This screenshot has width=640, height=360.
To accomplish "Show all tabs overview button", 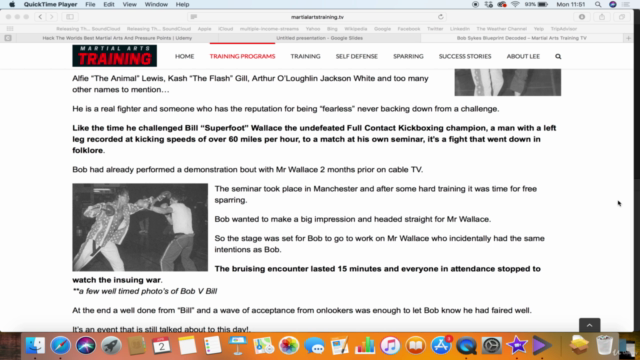I will pyautogui.click(x=622, y=17).
